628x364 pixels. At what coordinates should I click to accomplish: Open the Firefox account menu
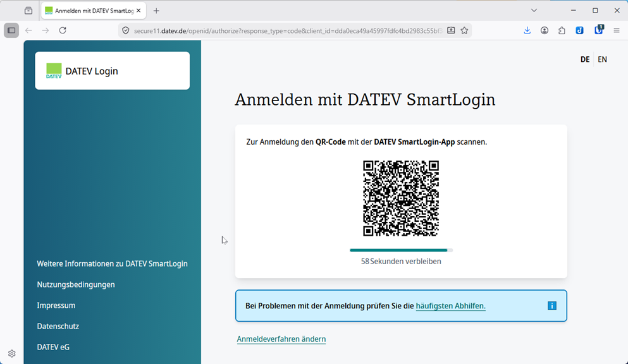click(545, 30)
